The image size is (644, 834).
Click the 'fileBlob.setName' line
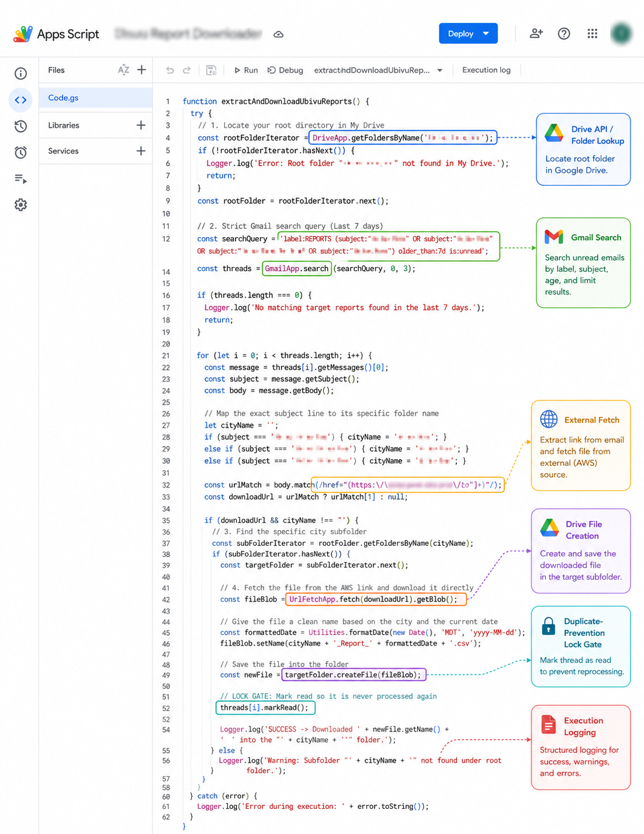351,643
